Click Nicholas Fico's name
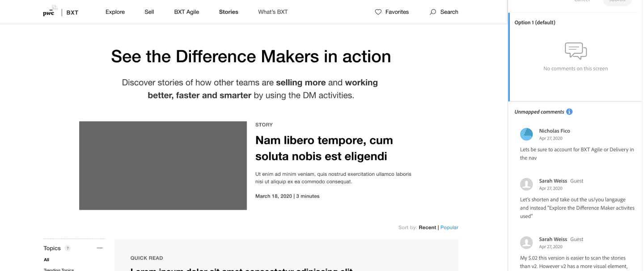Image resolution: width=644 pixels, height=271 pixels. [x=555, y=131]
